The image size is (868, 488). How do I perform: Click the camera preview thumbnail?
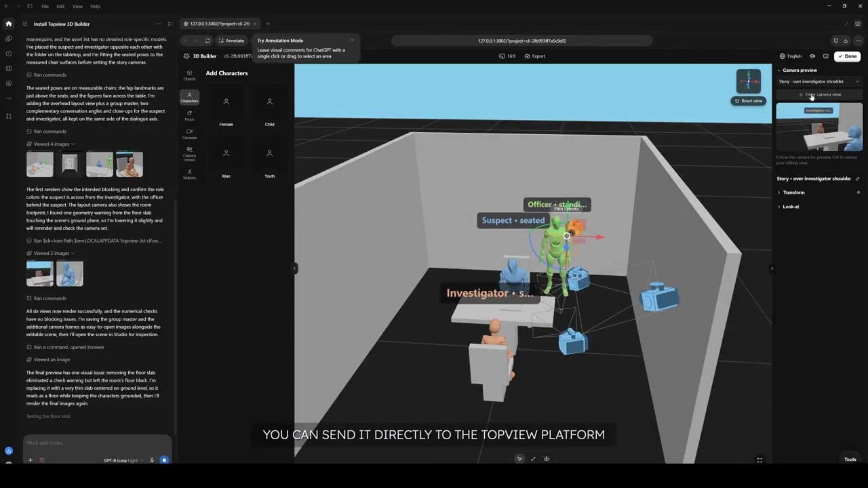819,127
